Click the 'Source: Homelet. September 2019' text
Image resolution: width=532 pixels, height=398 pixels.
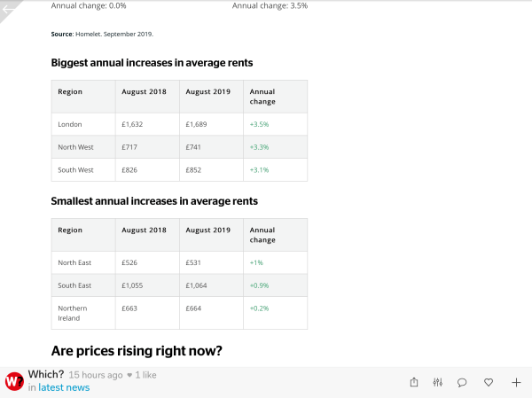click(x=102, y=34)
